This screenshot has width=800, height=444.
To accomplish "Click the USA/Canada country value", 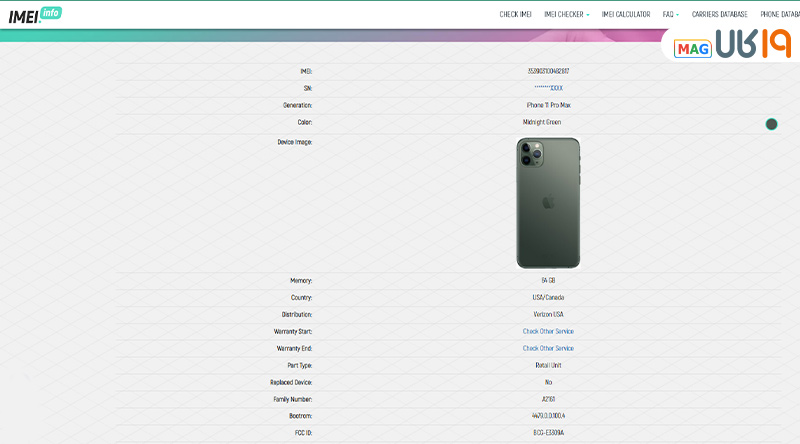I will click(548, 297).
